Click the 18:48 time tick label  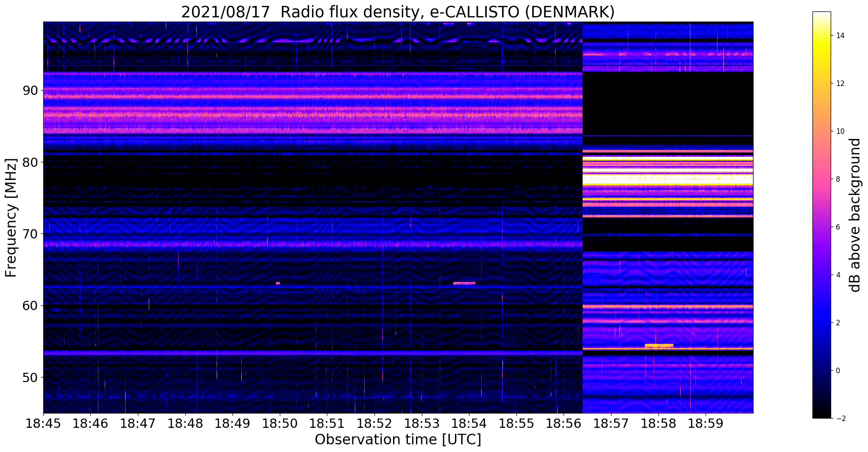[185, 424]
